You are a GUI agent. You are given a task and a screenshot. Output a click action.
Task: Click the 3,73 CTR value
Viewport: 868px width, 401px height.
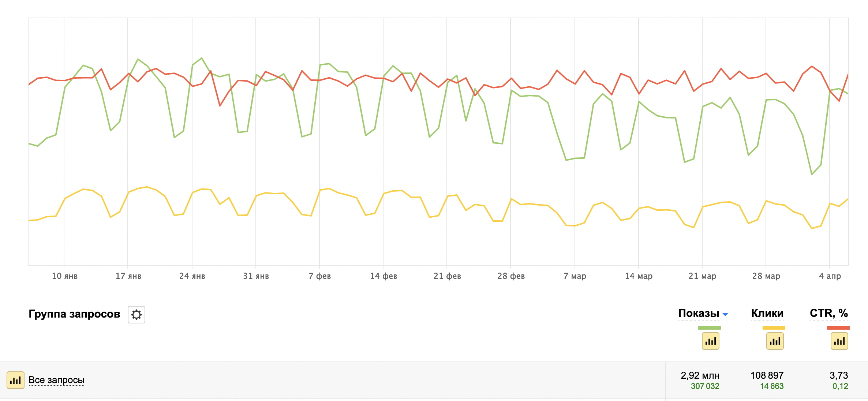[x=838, y=375]
